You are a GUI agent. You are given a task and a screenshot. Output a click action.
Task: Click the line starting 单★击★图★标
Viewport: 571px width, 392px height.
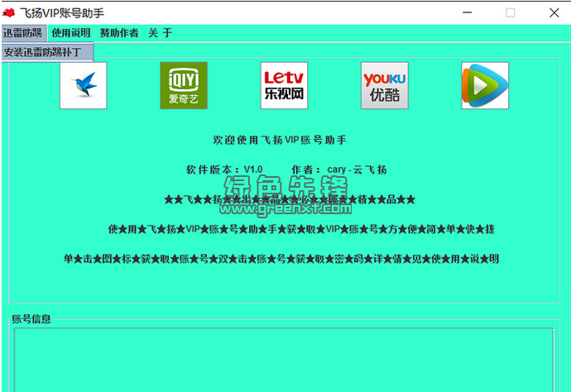tap(281, 259)
